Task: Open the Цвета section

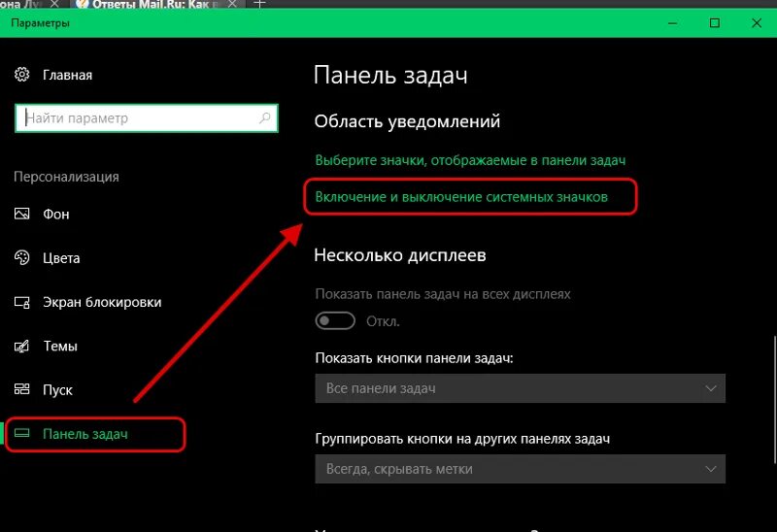Action: coord(61,258)
